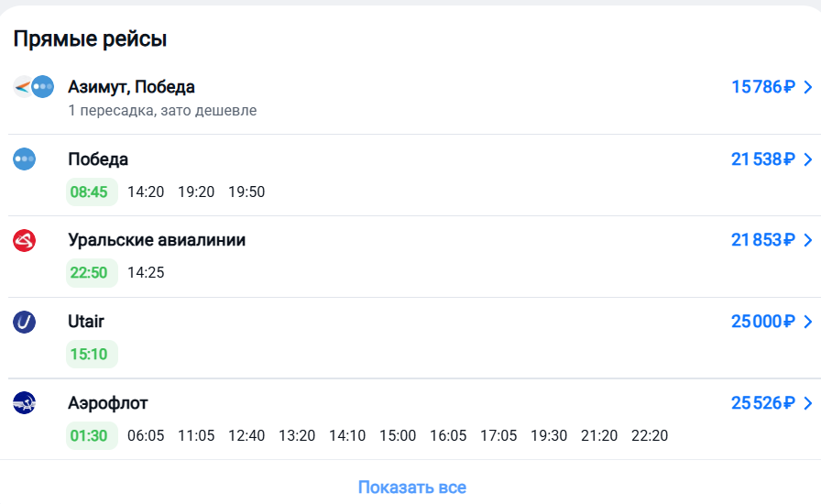Pick Аэрофлот 13:20 departure time
This screenshot has width=821, height=504.
(297, 435)
